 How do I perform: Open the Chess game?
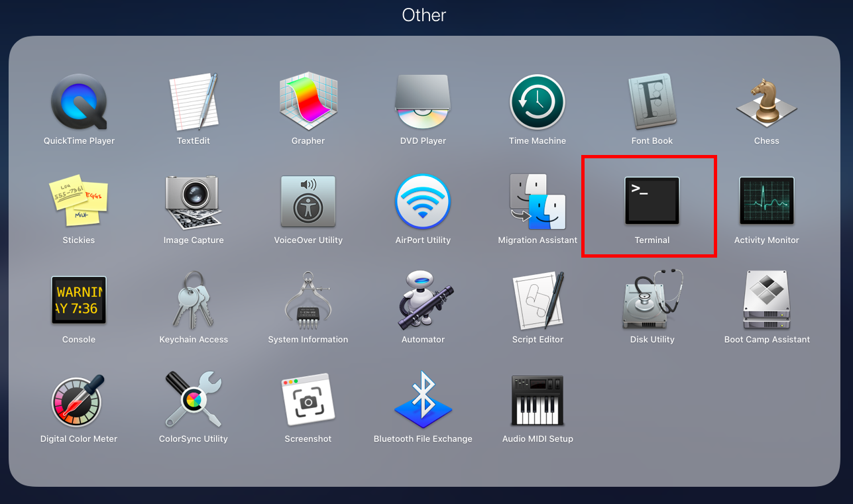coord(767,103)
